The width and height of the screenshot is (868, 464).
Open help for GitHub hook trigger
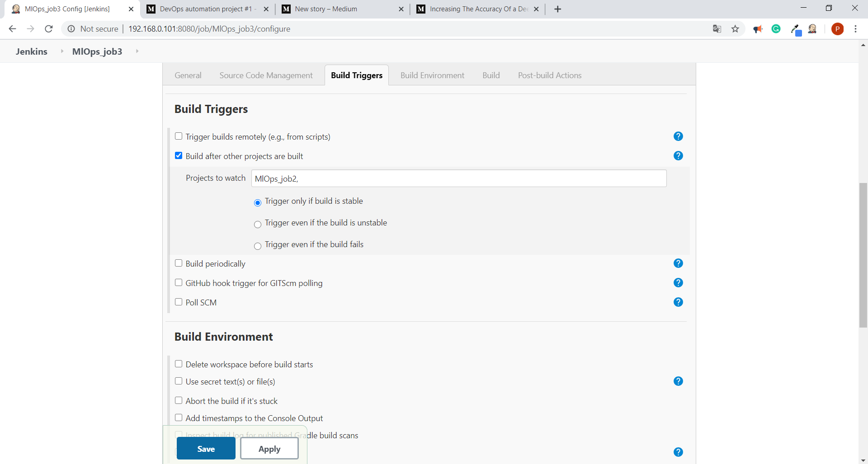tap(678, 283)
